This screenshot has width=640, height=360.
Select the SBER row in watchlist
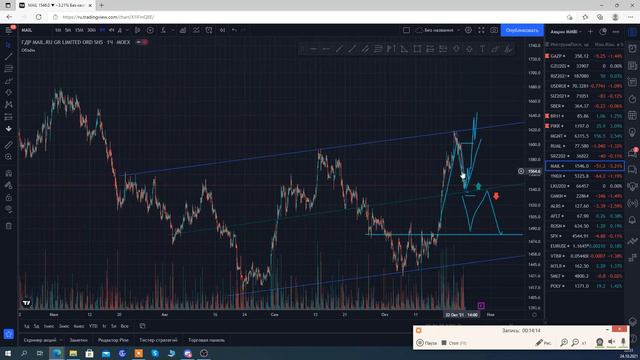pyautogui.click(x=585, y=106)
